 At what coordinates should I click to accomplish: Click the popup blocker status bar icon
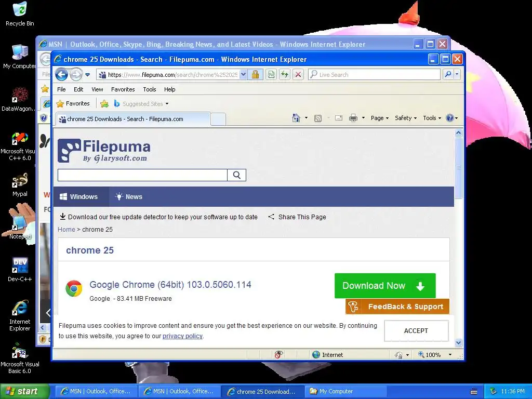[278, 354]
